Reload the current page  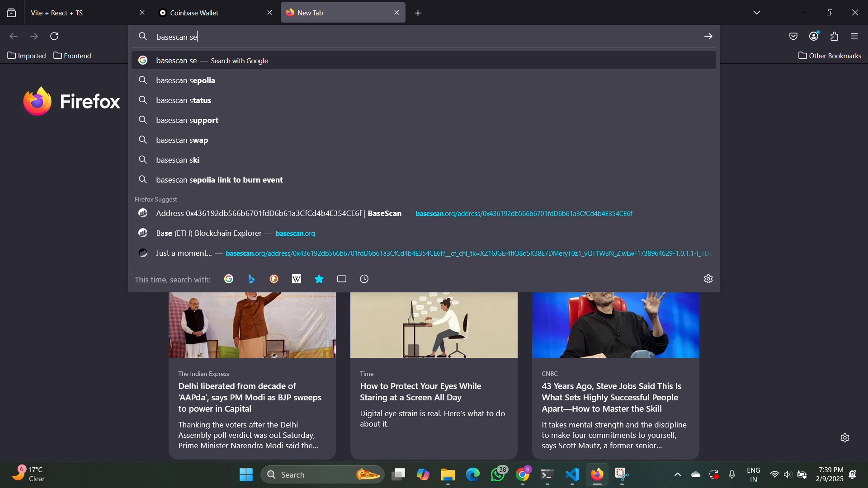[55, 36]
